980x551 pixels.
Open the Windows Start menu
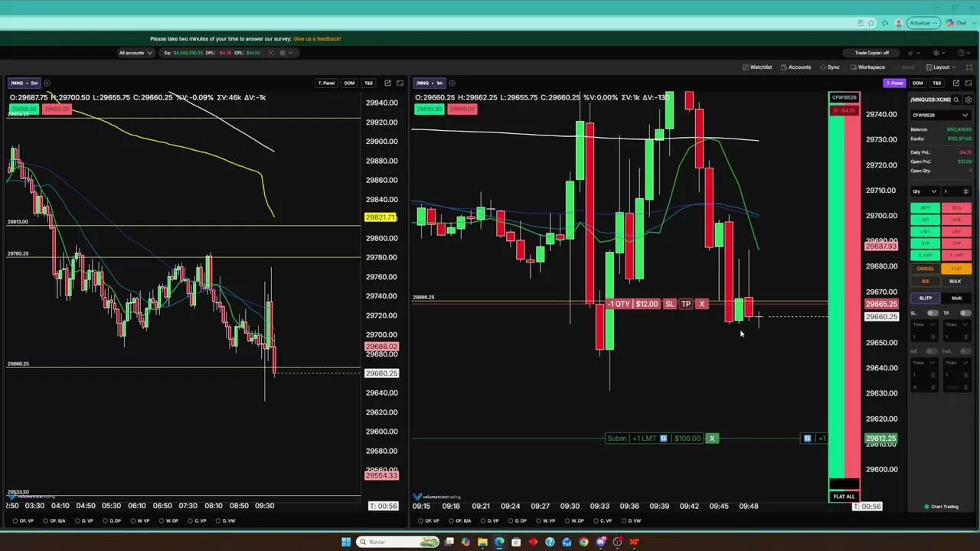click(x=346, y=542)
